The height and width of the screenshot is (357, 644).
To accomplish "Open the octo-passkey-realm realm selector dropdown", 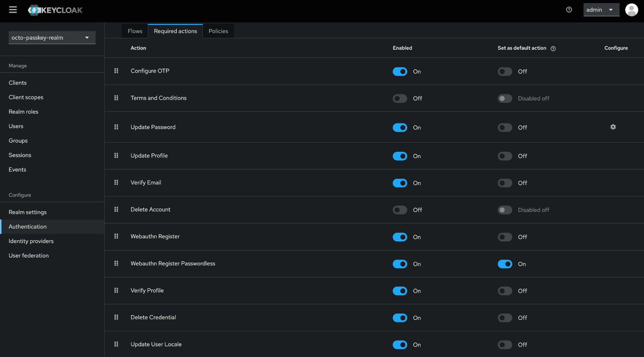I will click(x=52, y=38).
